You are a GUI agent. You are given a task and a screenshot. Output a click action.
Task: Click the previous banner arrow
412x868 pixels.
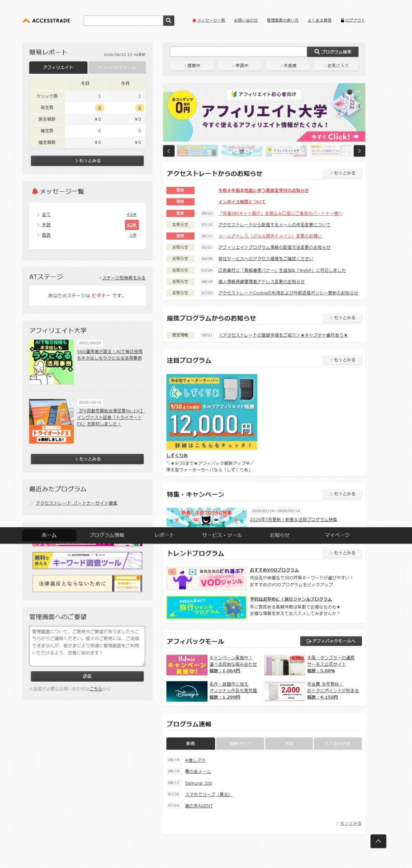(x=169, y=151)
